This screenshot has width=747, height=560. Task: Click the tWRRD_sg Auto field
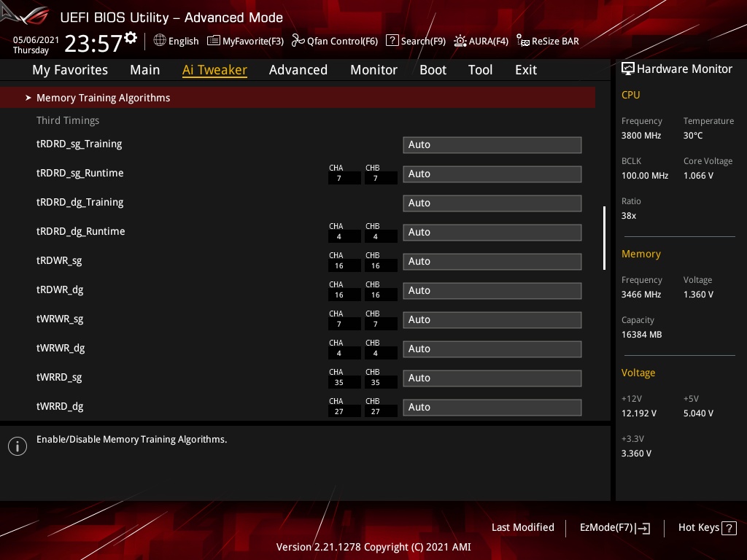point(492,378)
